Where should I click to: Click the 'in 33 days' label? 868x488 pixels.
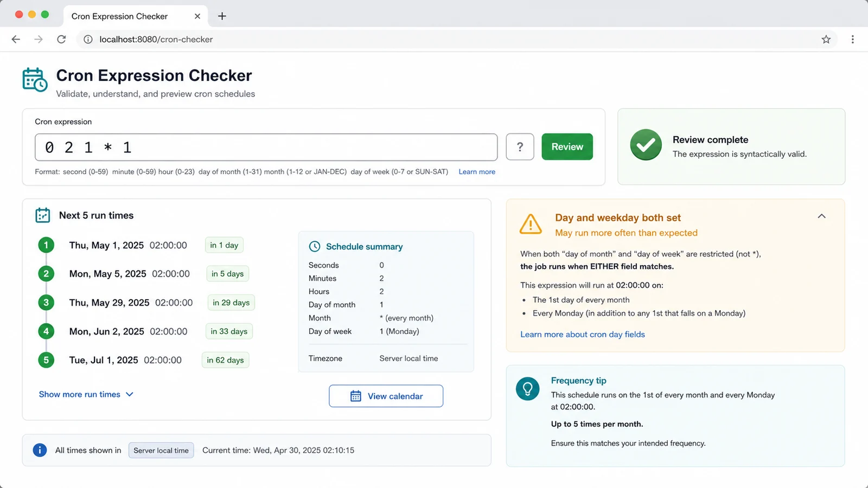[x=229, y=331]
